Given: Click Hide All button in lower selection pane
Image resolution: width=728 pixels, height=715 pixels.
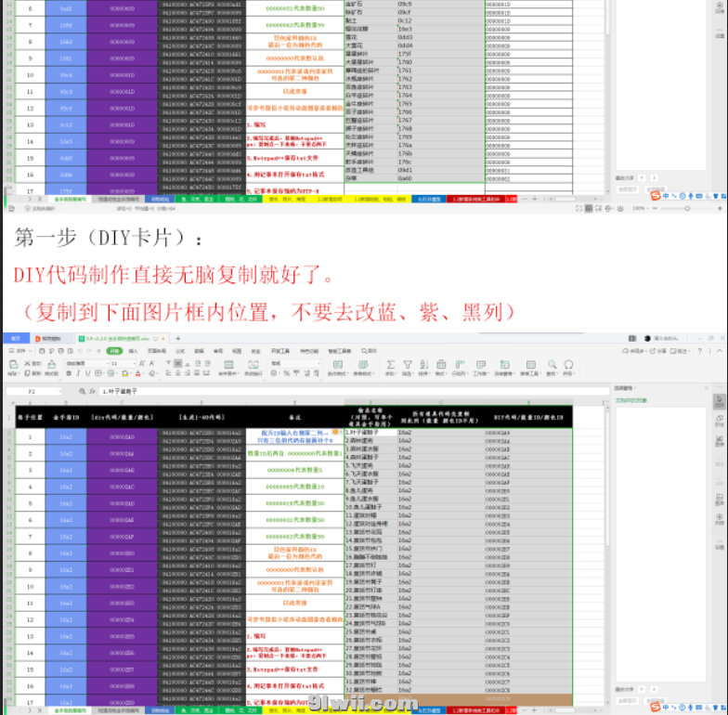Looking at the screenshot, I should 656,700.
